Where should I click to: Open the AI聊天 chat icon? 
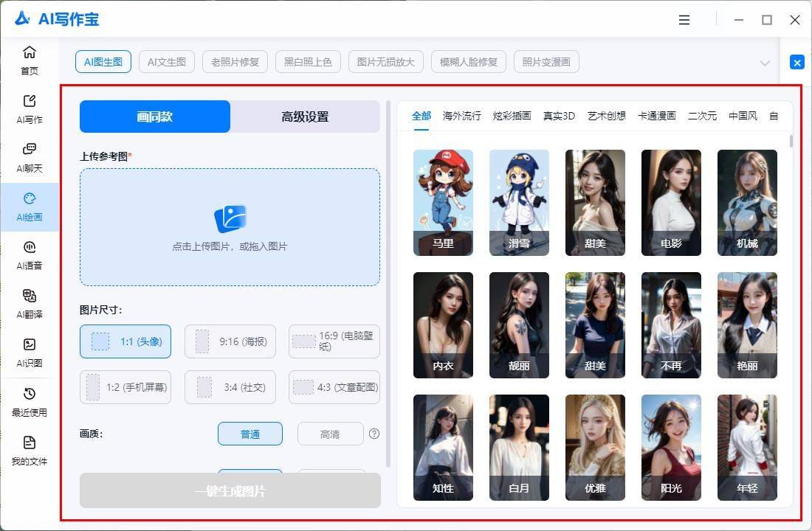pyautogui.click(x=29, y=158)
